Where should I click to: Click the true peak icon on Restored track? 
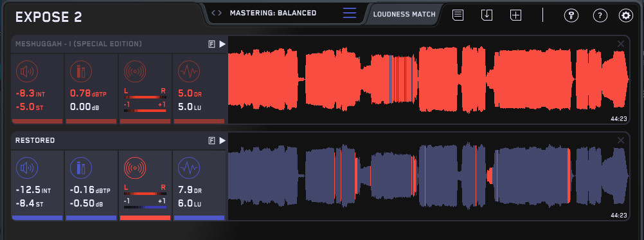point(81,168)
